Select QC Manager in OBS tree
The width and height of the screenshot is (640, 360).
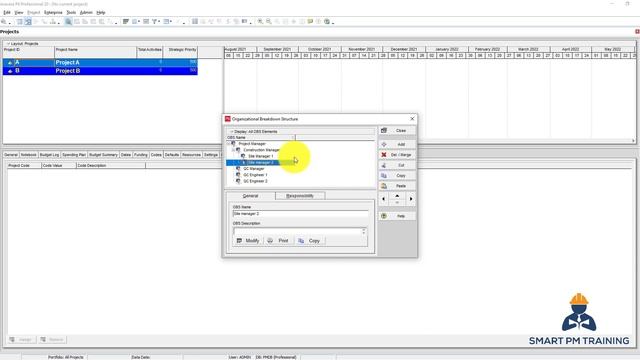pos(253,169)
